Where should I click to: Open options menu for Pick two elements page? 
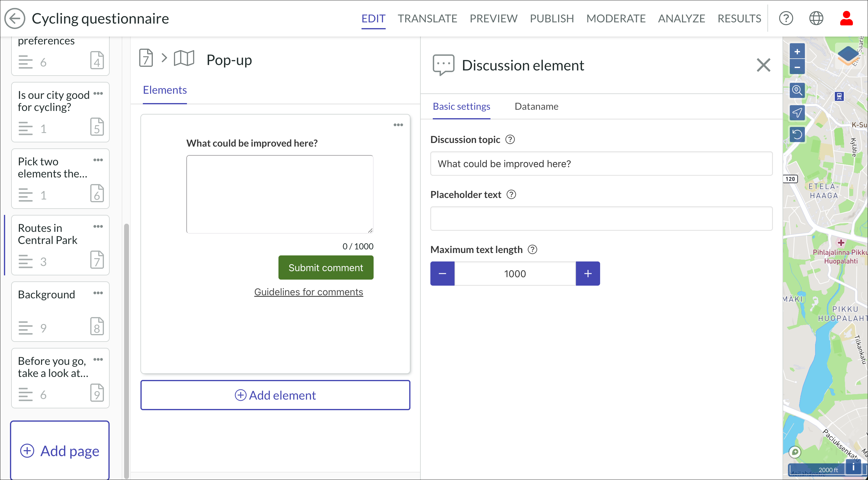98,160
